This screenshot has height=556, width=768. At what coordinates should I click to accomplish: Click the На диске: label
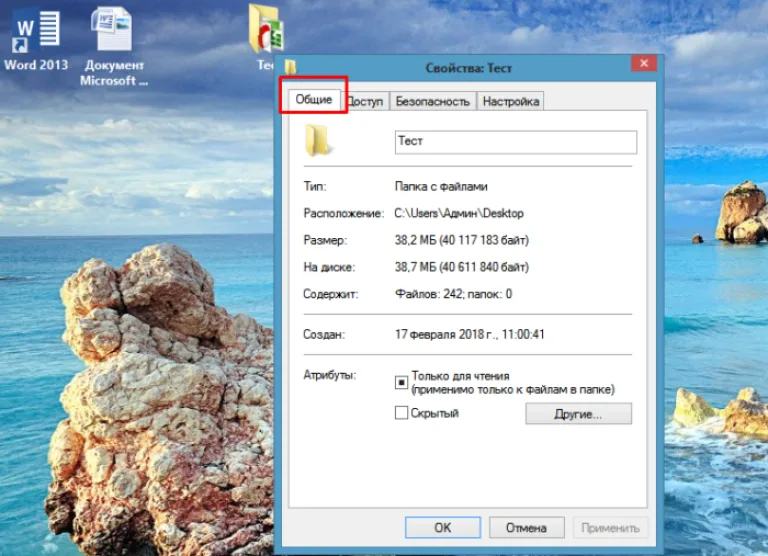(329, 267)
